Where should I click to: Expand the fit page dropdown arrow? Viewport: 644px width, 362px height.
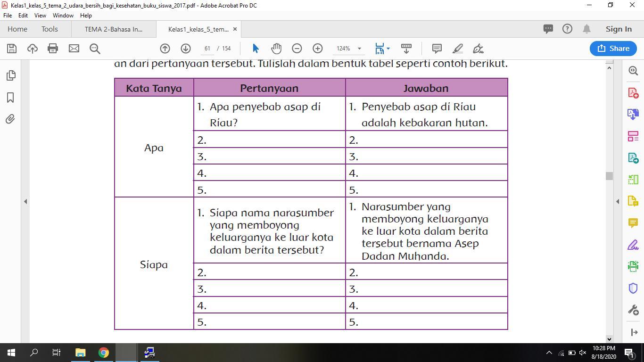click(388, 49)
